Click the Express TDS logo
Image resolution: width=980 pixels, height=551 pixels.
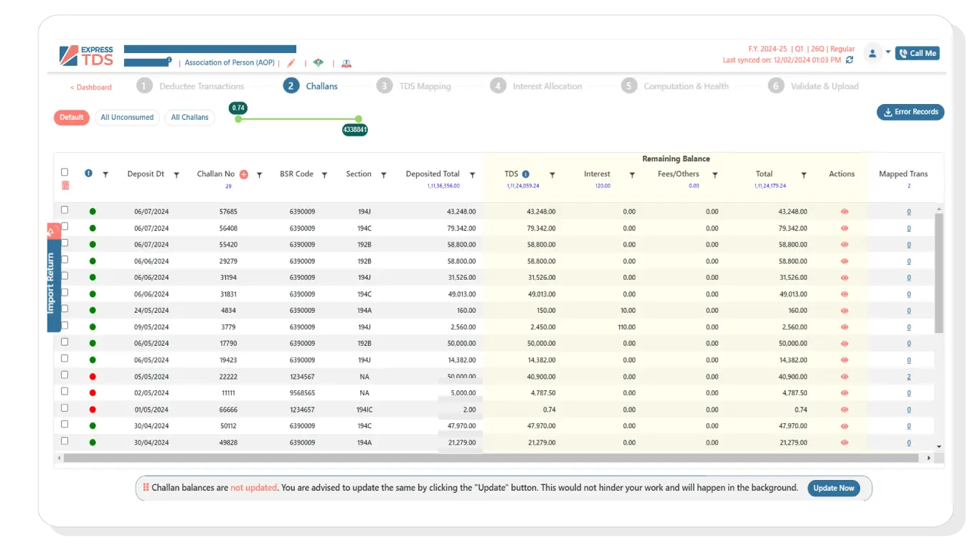(x=87, y=56)
